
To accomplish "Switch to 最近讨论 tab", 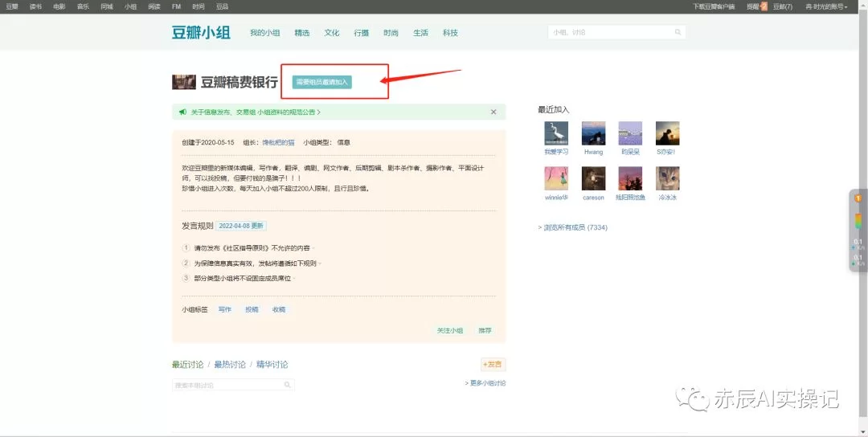I will [187, 365].
